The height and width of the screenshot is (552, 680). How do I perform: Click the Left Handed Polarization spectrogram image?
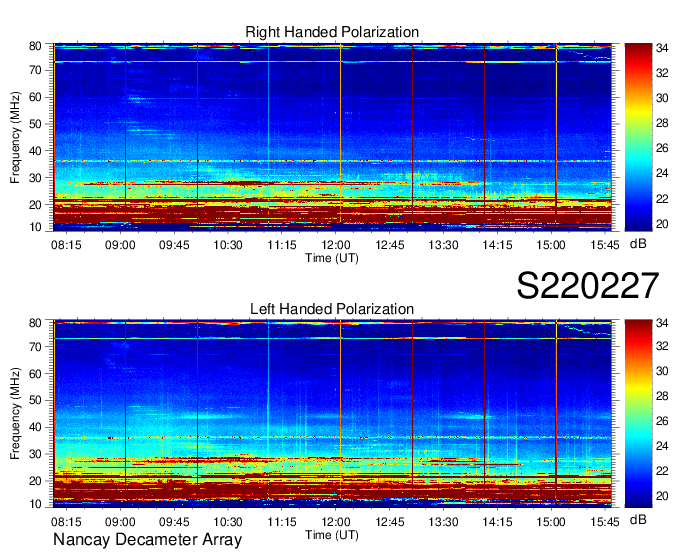(x=332, y=413)
